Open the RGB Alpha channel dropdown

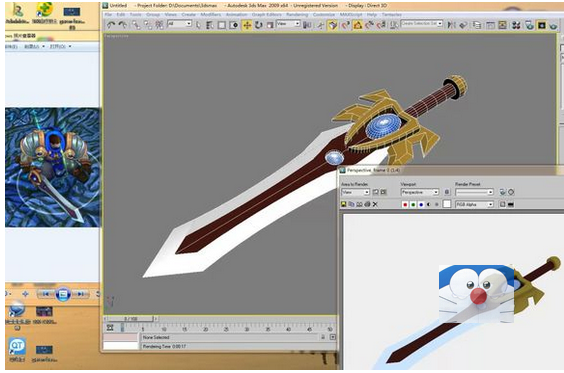(474, 204)
